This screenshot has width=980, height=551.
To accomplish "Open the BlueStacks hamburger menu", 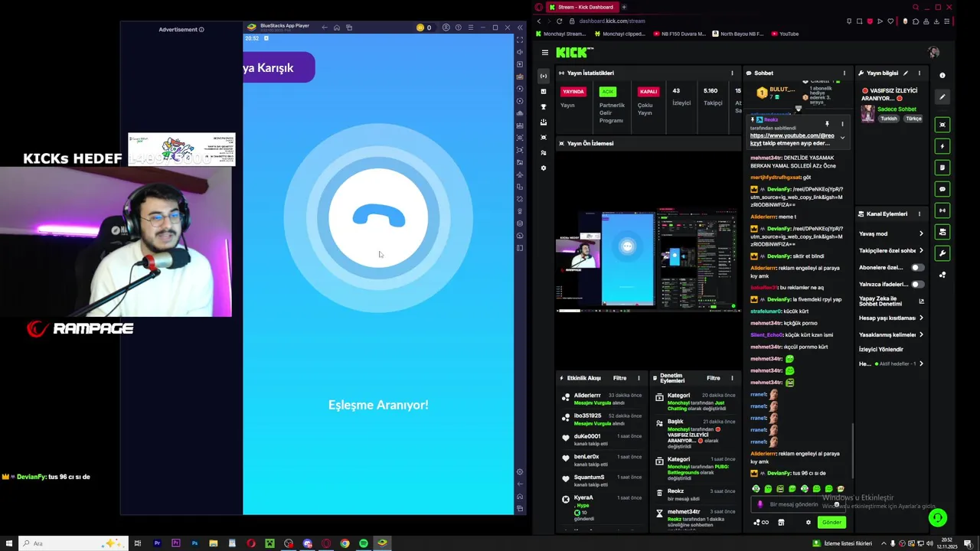I will click(x=470, y=28).
